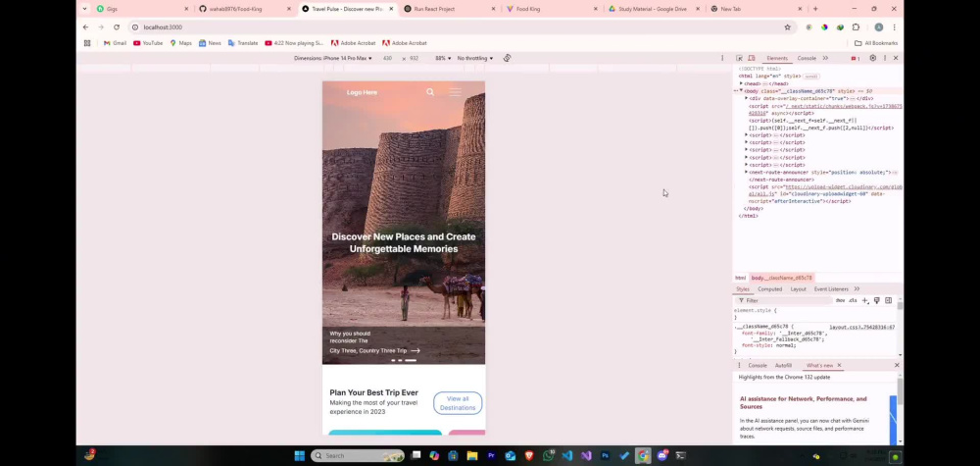980x466 pixels.
Task: Go back to previous page
Action: (x=85, y=26)
